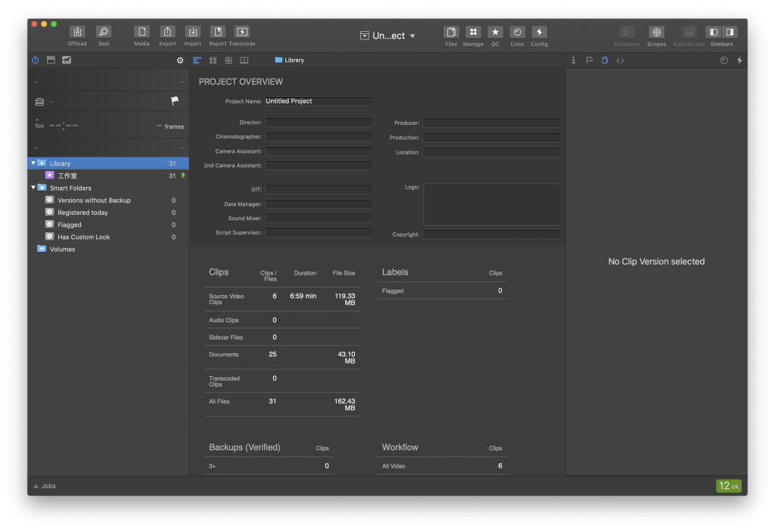
Task: Open the Report generator icon
Action: click(x=217, y=32)
